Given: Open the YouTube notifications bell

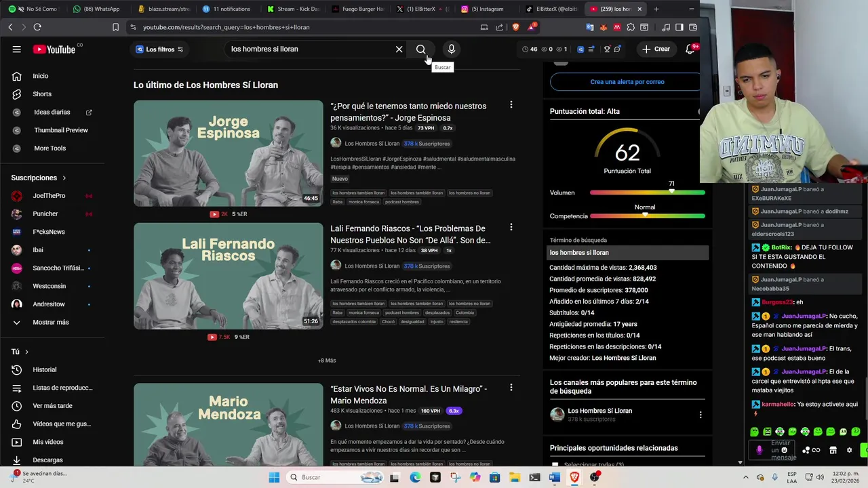Looking at the screenshot, I should [x=690, y=49].
